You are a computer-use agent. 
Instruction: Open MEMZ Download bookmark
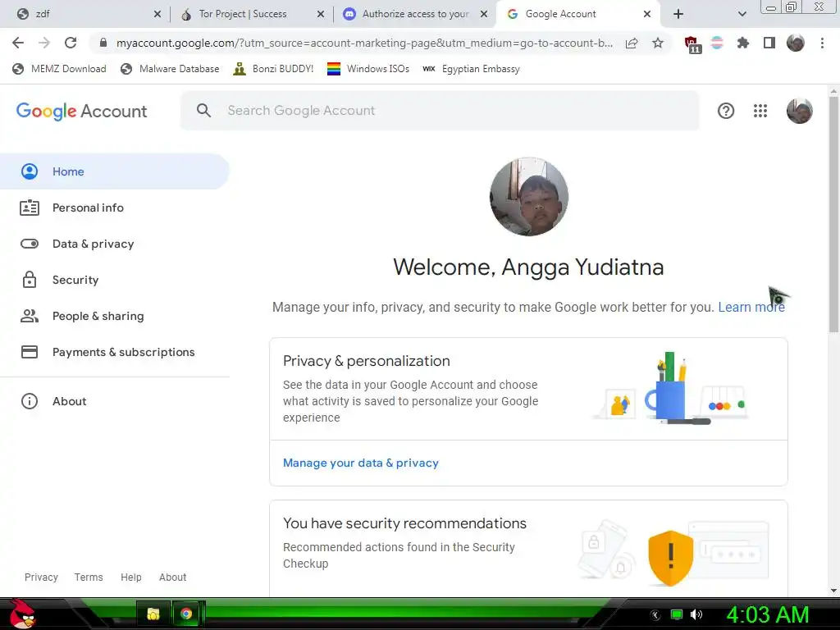tap(59, 69)
